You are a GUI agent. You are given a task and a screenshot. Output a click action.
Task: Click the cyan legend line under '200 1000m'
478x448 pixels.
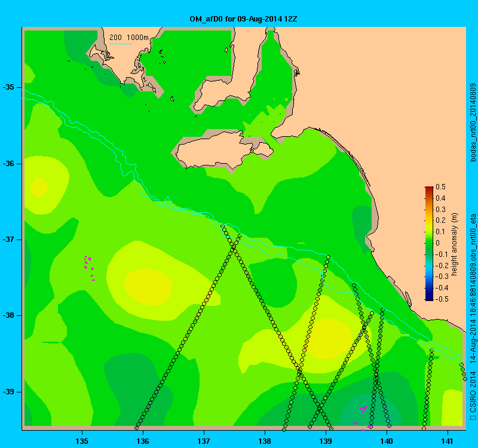tap(121, 44)
